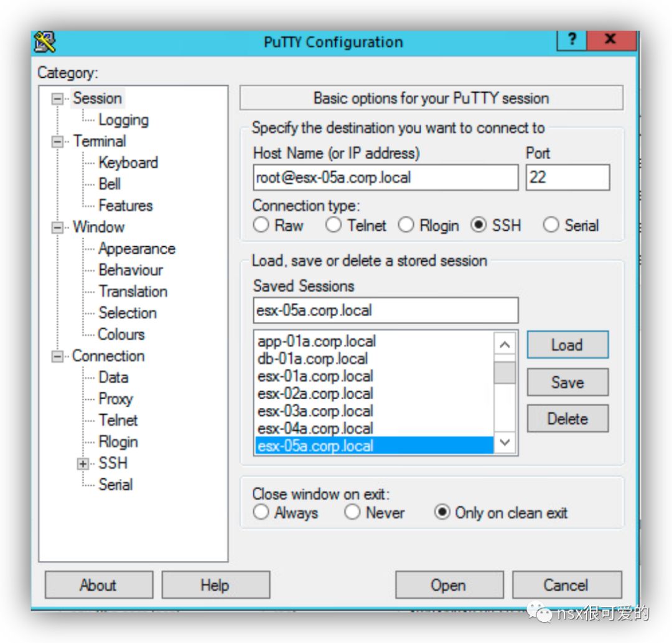Select the Telnet connection type radio

[x=334, y=225]
